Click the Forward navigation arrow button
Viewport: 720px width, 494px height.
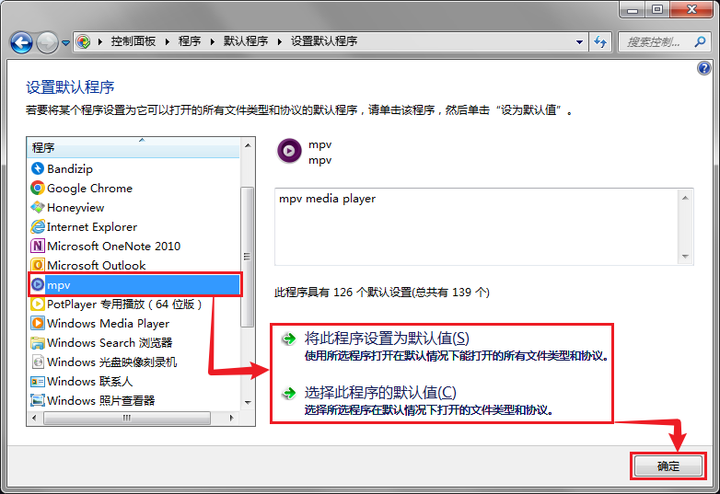(x=47, y=43)
